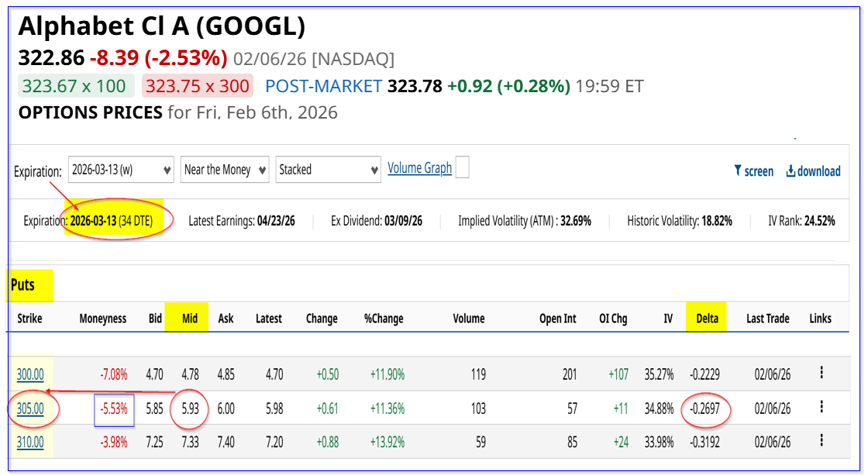Open the 305.00 strike link
The height and width of the screenshot is (475, 868).
pos(30,409)
